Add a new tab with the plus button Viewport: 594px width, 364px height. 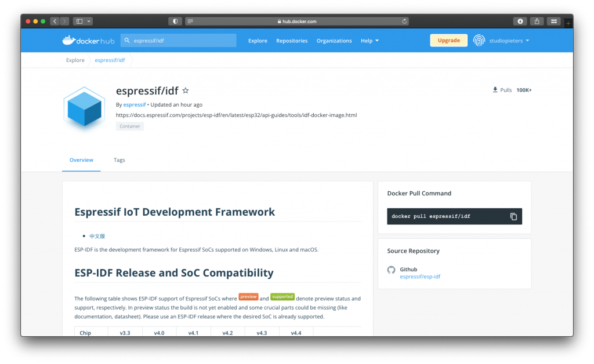568,23
